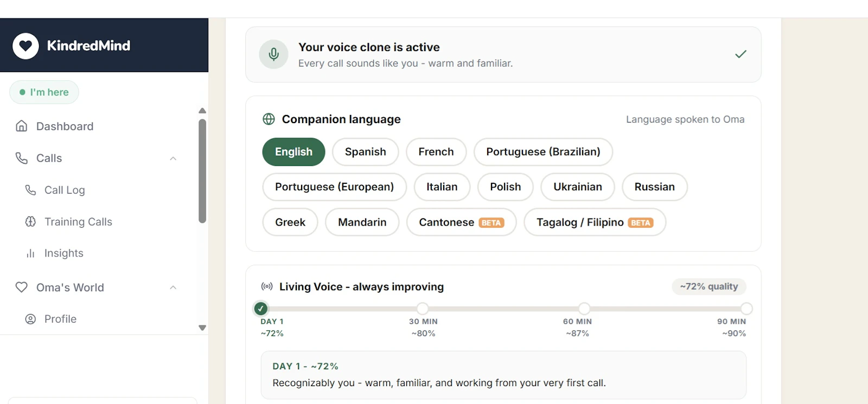Click the ~72% quality badge
This screenshot has height=404, width=868.
click(x=709, y=286)
